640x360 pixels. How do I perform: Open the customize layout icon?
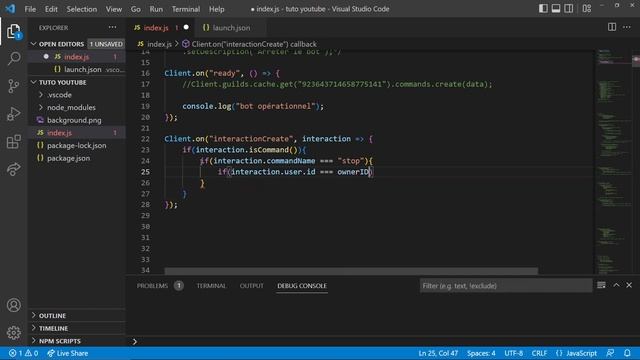(x=587, y=9)
